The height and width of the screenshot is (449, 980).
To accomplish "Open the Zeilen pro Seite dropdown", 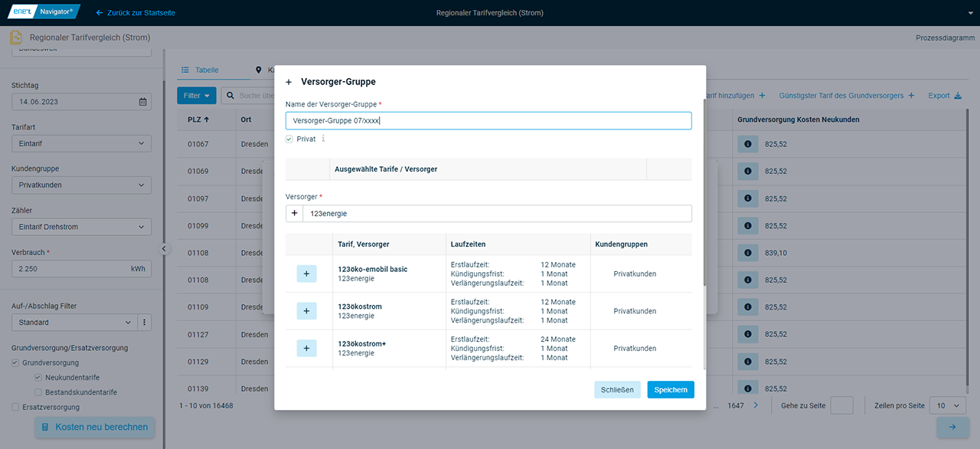I will 949,405.
